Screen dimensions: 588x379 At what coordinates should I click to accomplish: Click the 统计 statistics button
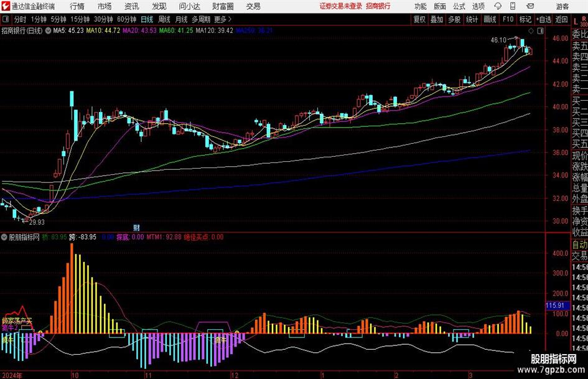(x=472, y=19)
